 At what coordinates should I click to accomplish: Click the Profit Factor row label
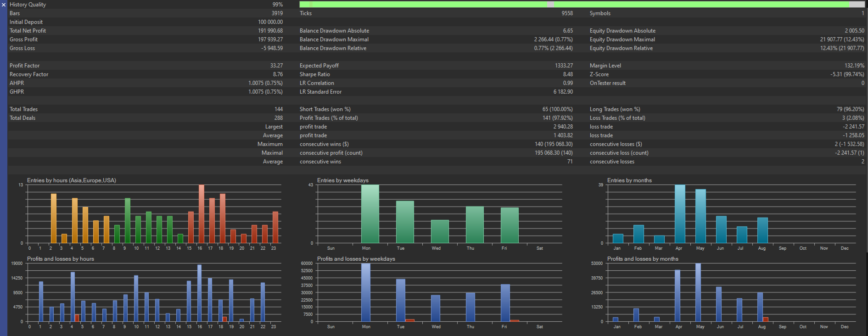pyautogui.click(x=25, y=66)
